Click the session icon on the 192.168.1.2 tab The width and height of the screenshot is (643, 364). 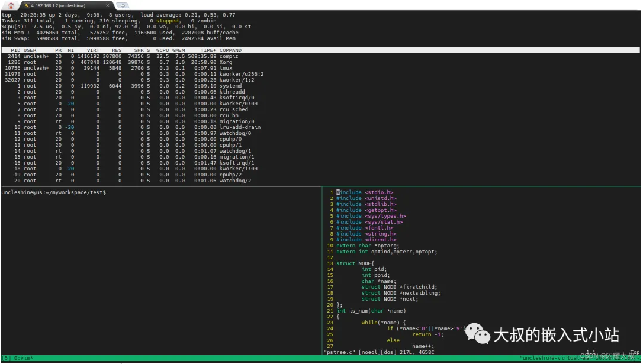[x=27, y=5]
